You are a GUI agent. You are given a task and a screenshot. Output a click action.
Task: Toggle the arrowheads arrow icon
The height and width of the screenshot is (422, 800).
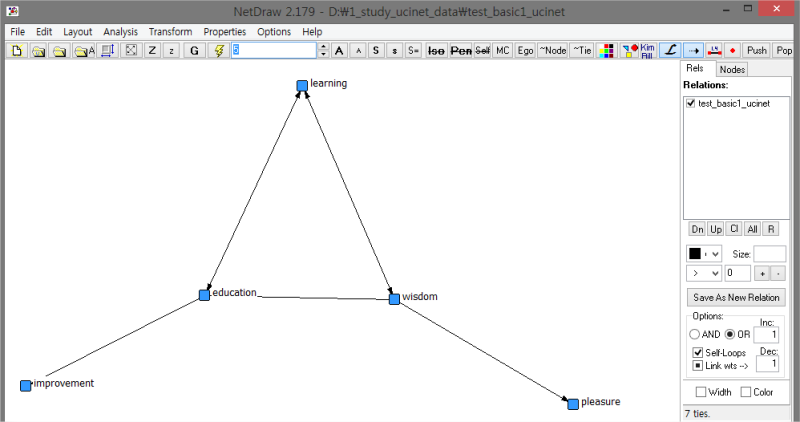coord(693,51)
